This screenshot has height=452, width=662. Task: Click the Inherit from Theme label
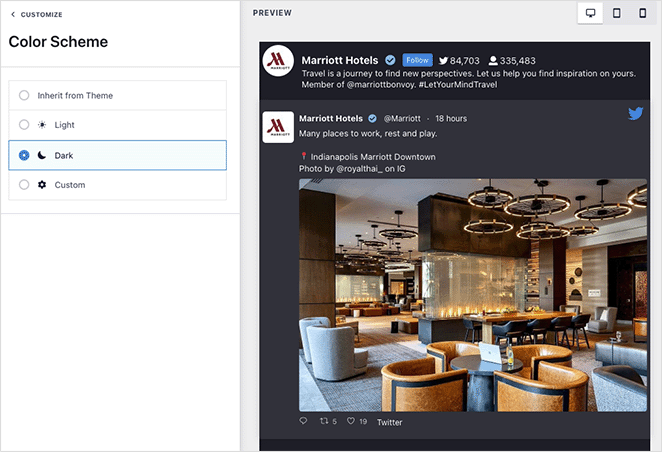(75, 96)
